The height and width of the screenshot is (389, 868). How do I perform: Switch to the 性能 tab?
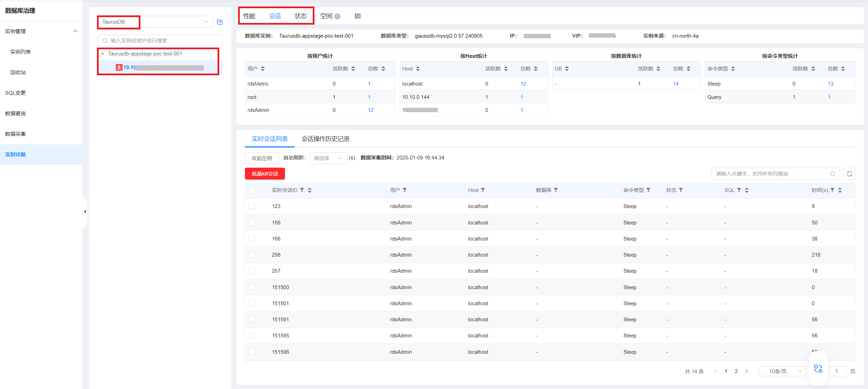(249, 16)
